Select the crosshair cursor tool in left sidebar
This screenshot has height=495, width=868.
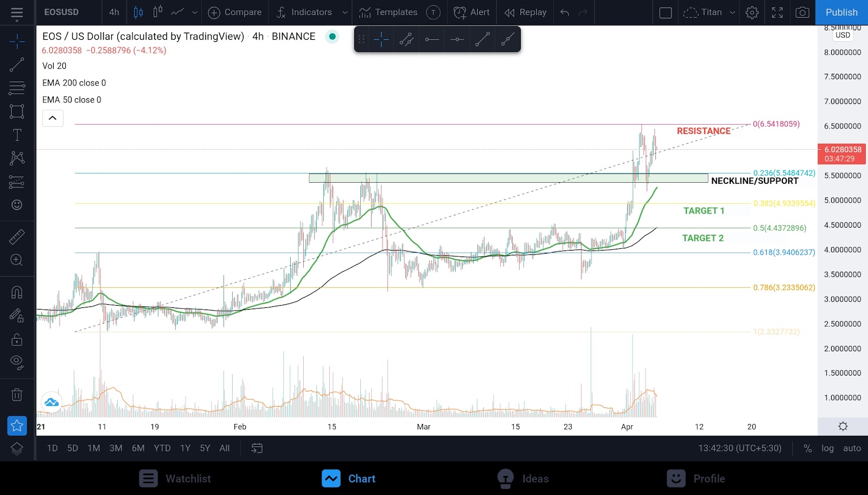tap(17, 41)
